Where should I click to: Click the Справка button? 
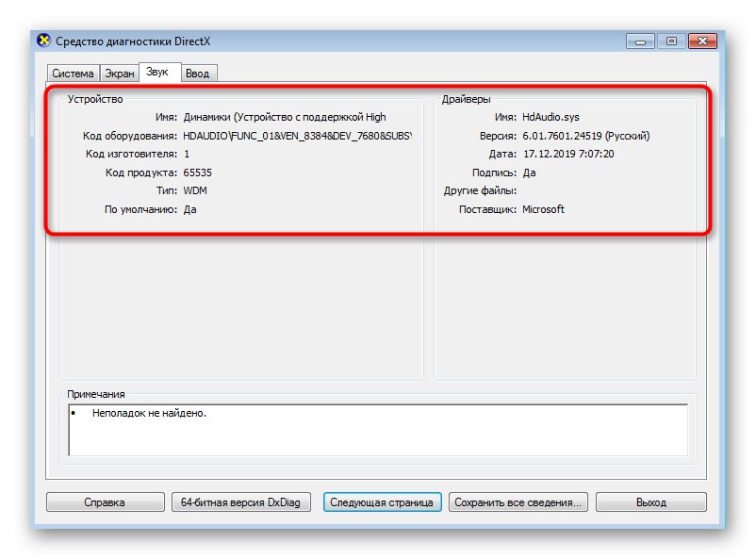[106, 502]
